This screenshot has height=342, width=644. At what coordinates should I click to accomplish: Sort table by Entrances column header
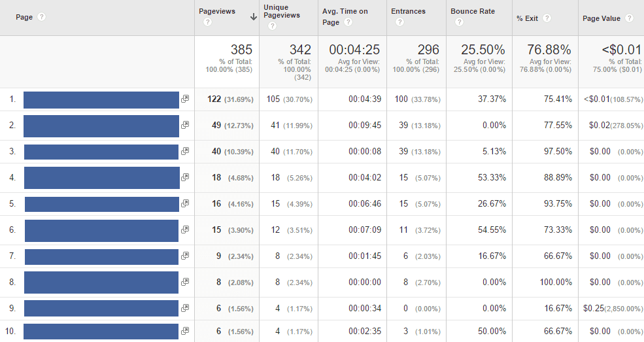coord(408,11)
